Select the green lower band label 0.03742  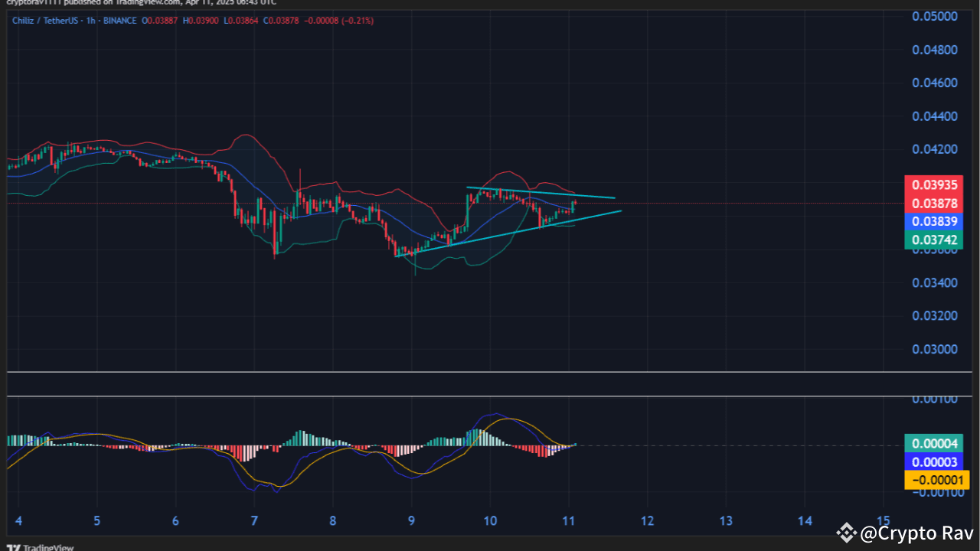(x=933, y=240)
